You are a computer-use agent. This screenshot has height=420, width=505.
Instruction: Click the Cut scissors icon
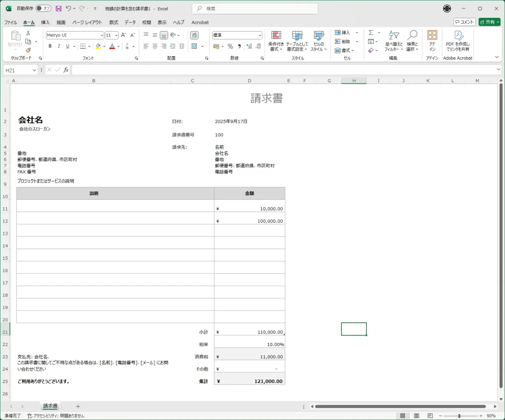click(x=28, y=33)
